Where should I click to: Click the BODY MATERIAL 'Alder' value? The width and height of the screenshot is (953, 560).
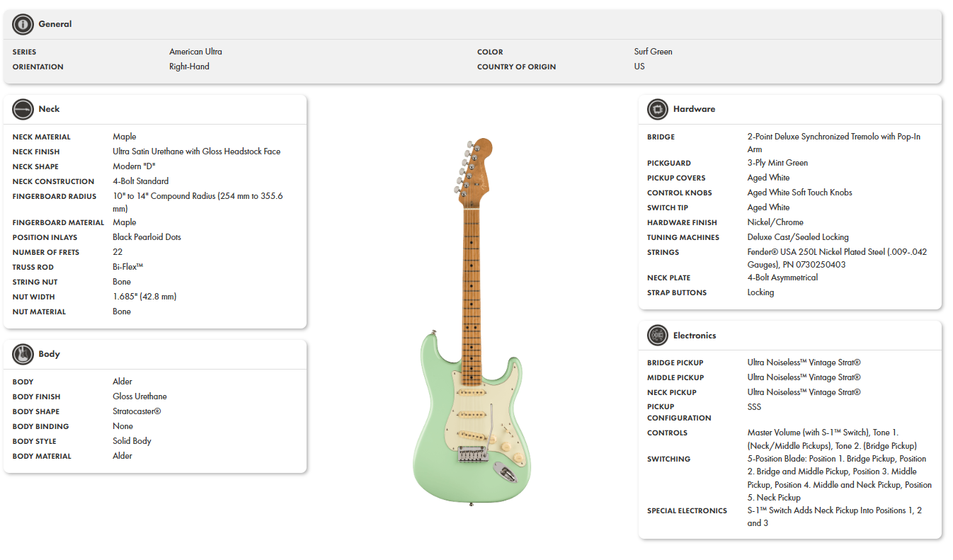pyautogui.click(x=122, y=456)
